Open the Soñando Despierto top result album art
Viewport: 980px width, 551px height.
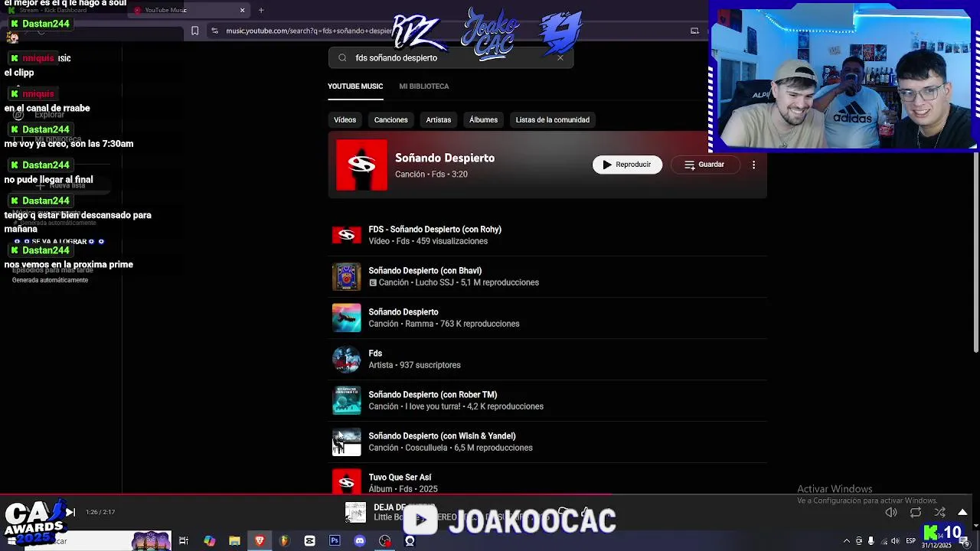361,165
